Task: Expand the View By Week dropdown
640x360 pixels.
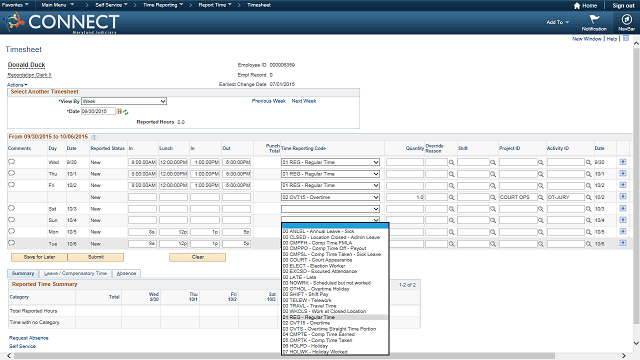Action: (x=124, y=101)
